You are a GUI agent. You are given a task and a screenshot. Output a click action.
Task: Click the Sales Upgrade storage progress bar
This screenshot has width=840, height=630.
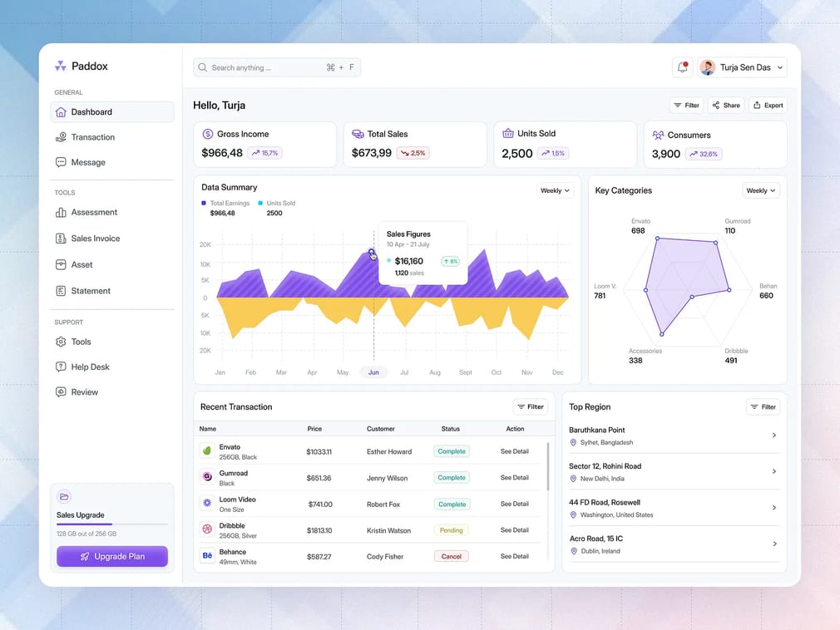tap(112, 524)
